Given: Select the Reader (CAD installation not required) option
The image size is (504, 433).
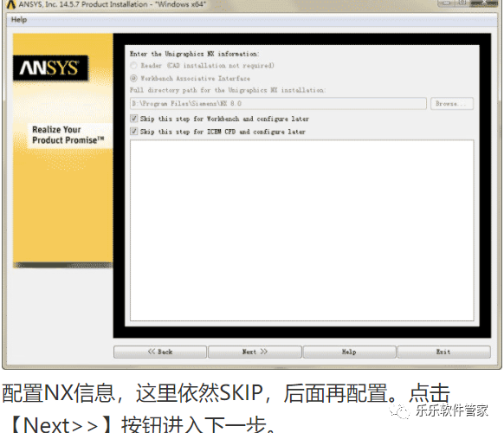Looking at the screenshot, I should pyautogui.click(x=133, y=66).
